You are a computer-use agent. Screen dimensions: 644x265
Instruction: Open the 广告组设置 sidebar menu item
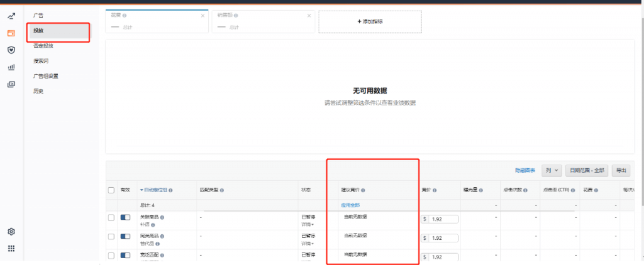tap(45, 77)
